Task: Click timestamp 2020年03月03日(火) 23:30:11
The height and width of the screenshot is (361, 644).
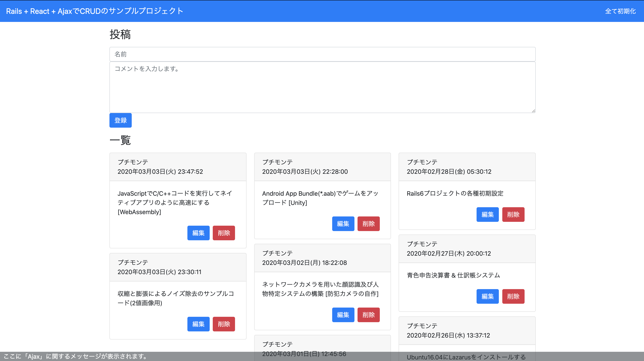Action: tap(160, 272)
